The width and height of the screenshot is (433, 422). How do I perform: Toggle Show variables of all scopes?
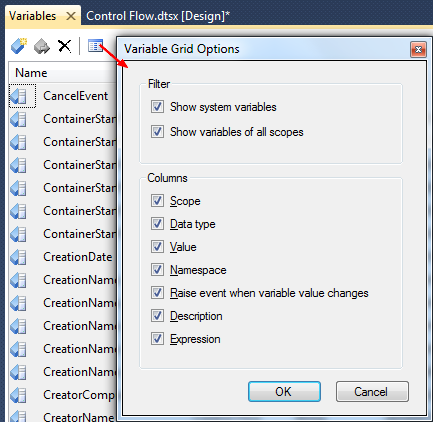coord(157,132)
